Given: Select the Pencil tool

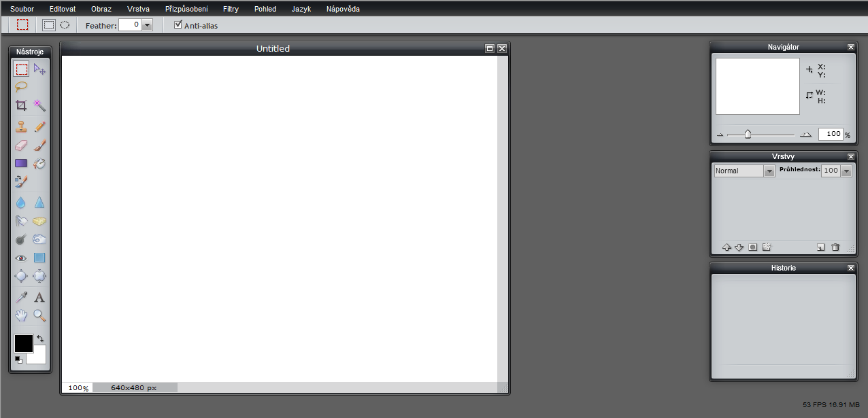Looking at the screenshot, I should 39,126.
